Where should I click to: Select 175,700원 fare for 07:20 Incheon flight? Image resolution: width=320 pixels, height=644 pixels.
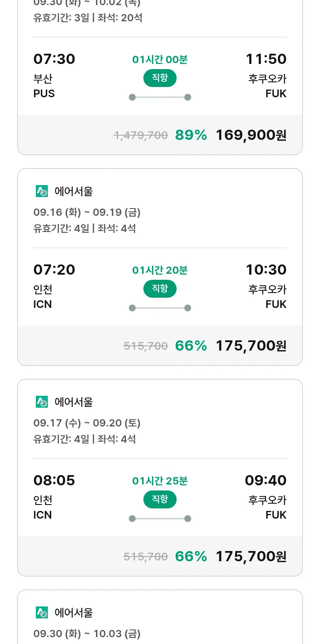tap(251, 345)
